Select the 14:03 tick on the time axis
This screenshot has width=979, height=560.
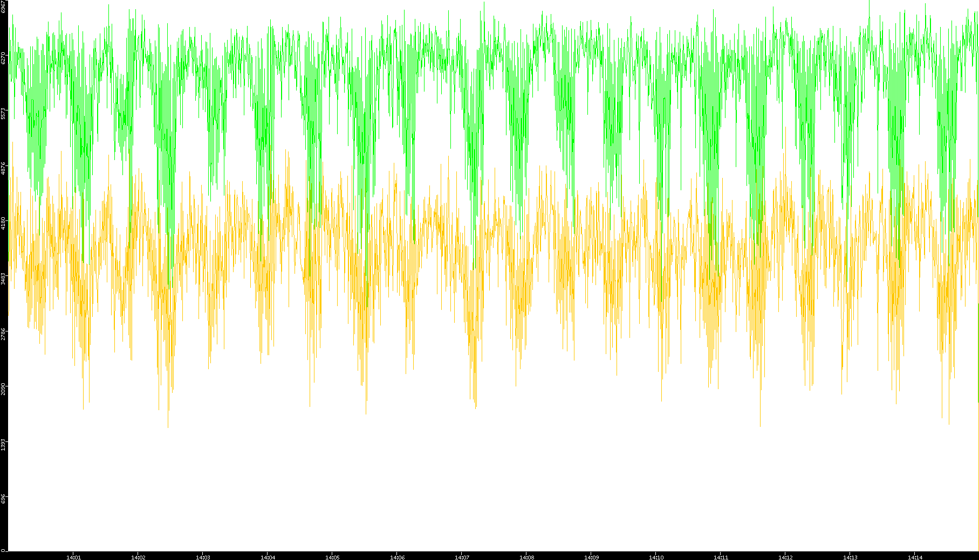(203, 557)
